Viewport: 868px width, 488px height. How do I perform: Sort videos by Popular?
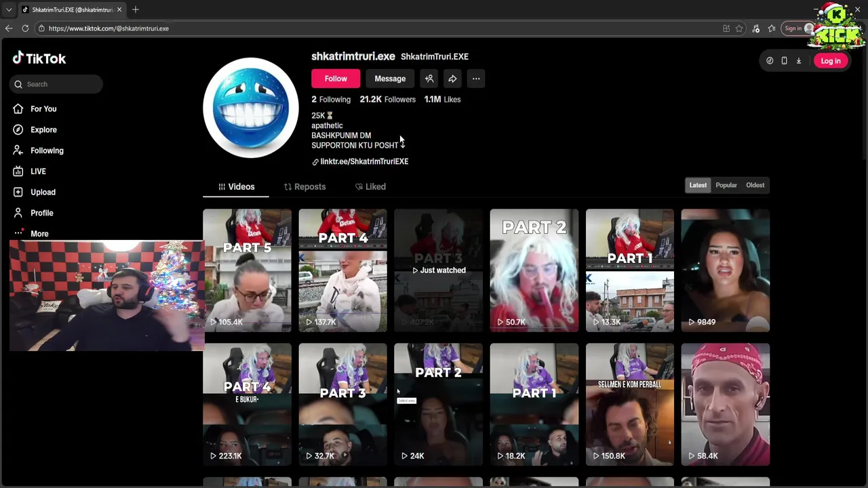tap(726, 185)
